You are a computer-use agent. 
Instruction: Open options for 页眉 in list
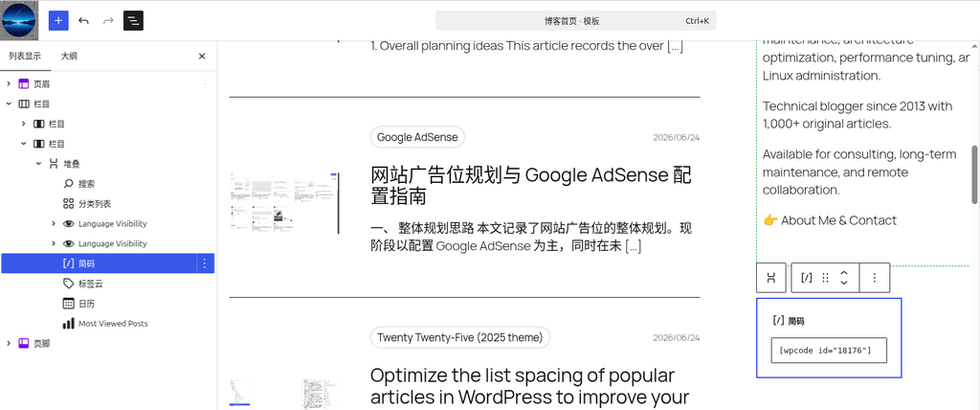tap(205, 83)
